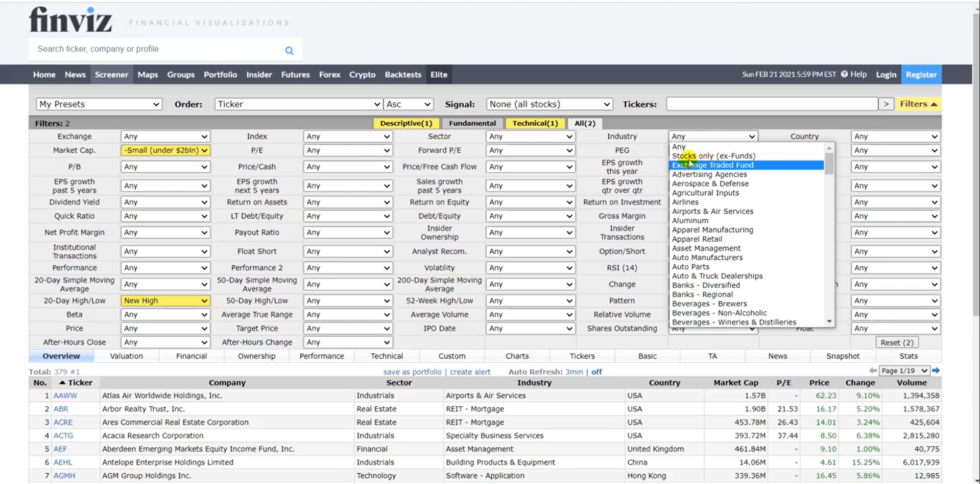Image resolution: width=980 pixels, height=484 pixels.
Task: Click the finviz logo
Action: coord(70,20)
